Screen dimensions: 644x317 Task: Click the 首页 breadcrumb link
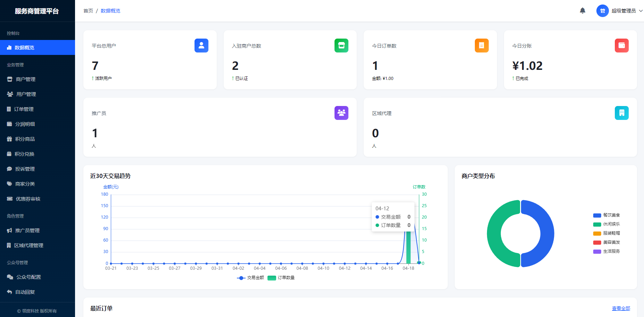point(88,11)
